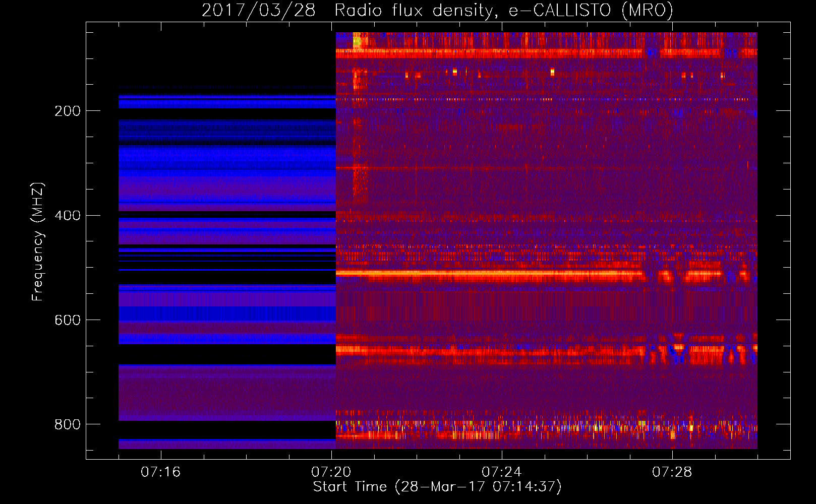The height and width of the screenshot is (504, 816).
Task: Click the 'Frequency (MHZ)' axis label
Action: [38, 241]
